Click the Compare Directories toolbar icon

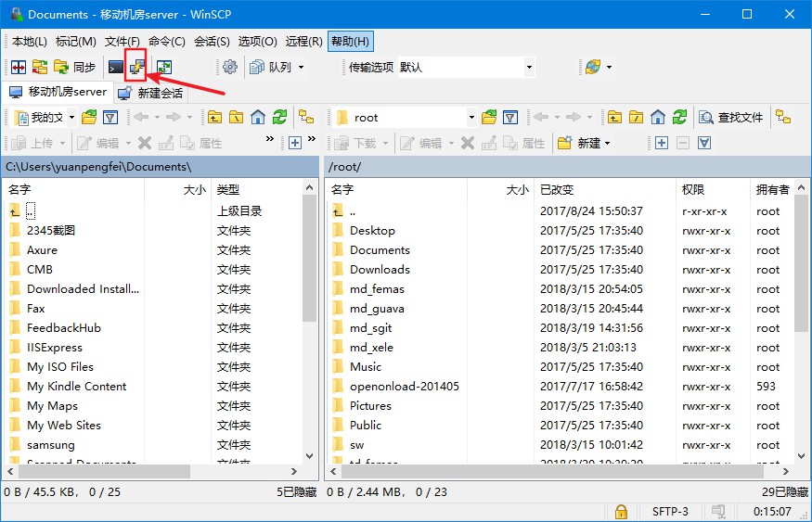tap(19, 68)
